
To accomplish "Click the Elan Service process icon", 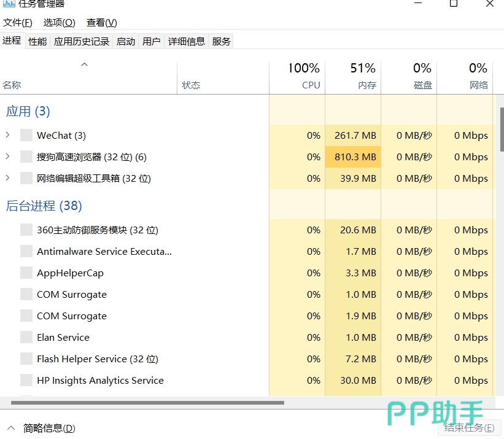I will [x=26, y=337].
